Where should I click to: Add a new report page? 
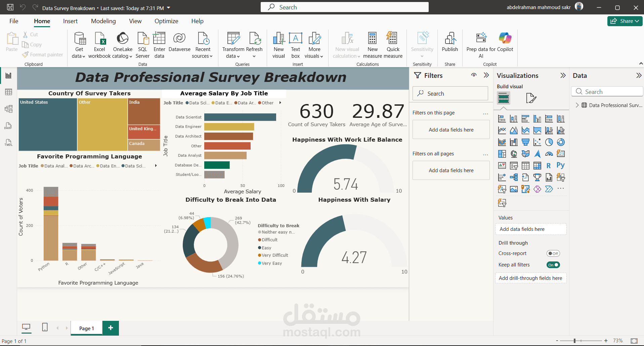[111, 328]
